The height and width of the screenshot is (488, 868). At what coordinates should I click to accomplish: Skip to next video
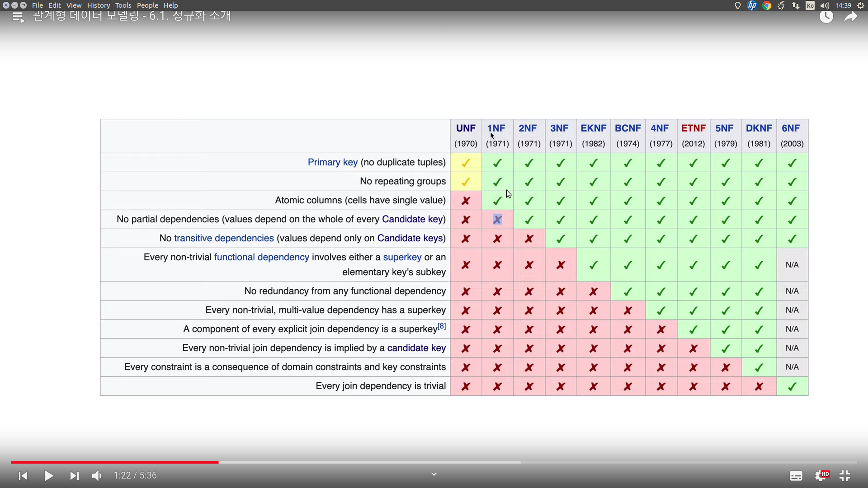click(74, 476)
